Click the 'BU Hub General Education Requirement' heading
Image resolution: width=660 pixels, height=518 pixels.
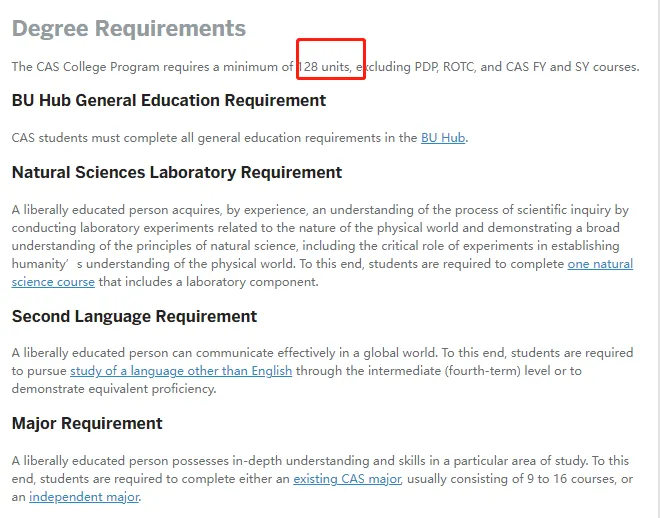[x=169, y=101]
